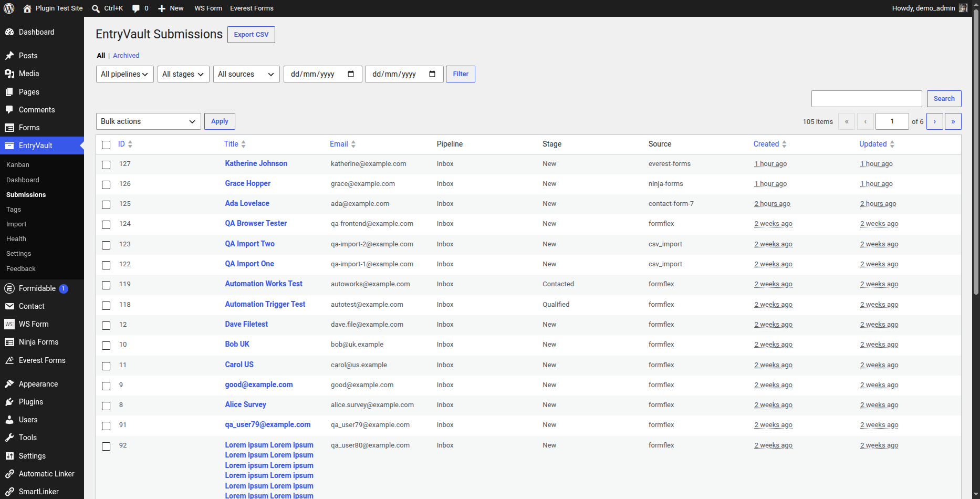Click the demo_admin avatar image

[x=963, y=8]
